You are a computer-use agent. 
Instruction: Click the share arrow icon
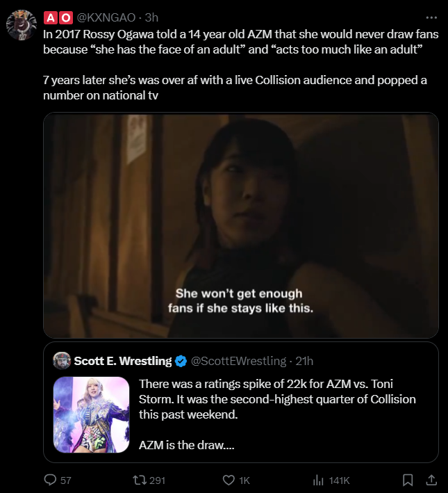(x=431, y=480)
